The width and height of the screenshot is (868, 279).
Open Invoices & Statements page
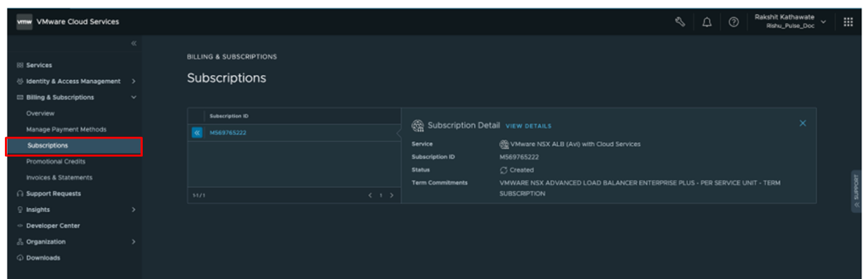[x=59, y=177]
